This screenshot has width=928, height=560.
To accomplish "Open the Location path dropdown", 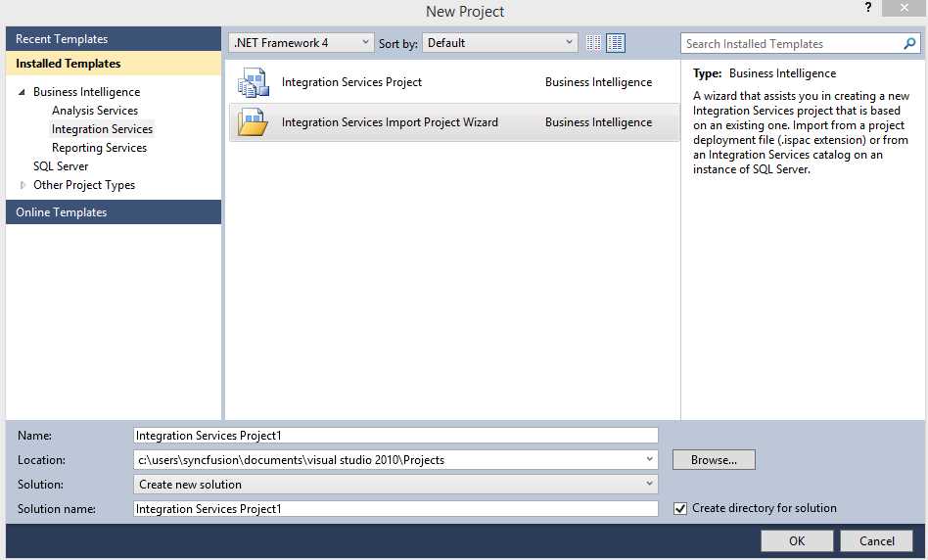I will (x=649, y=459).
